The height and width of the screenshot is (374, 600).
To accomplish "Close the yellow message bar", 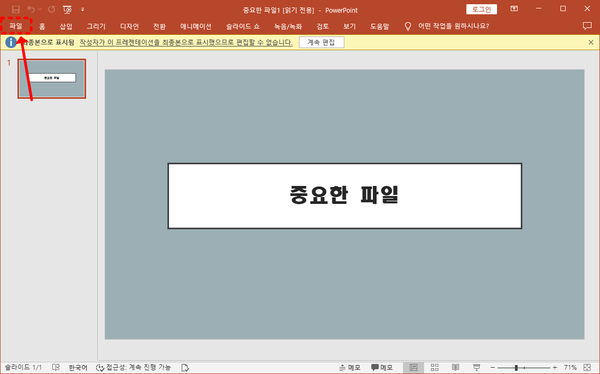I will [x=591, y=42].
